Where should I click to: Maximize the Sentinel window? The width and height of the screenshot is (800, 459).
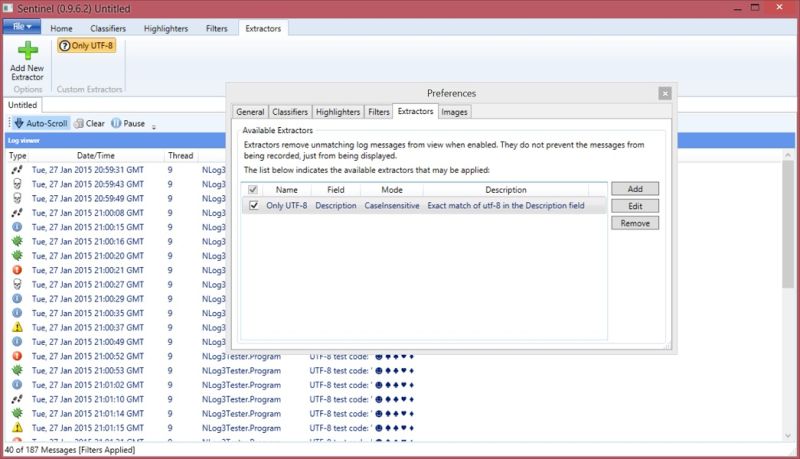755,8
